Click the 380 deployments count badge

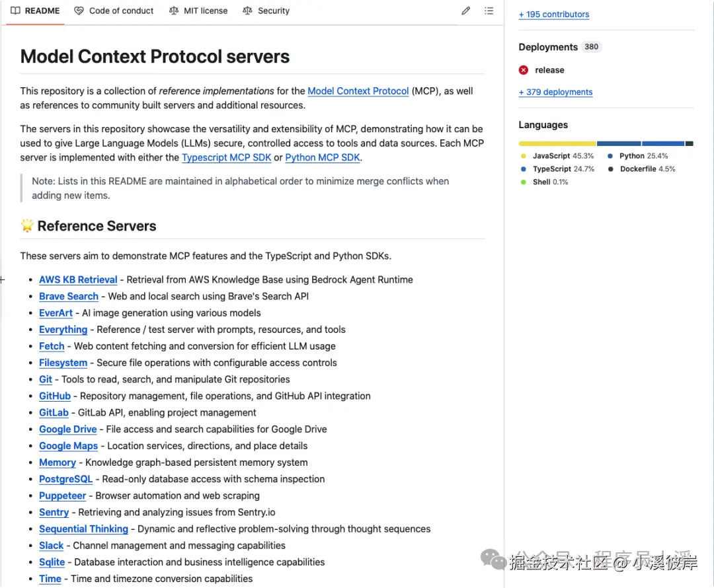[591, 47]
